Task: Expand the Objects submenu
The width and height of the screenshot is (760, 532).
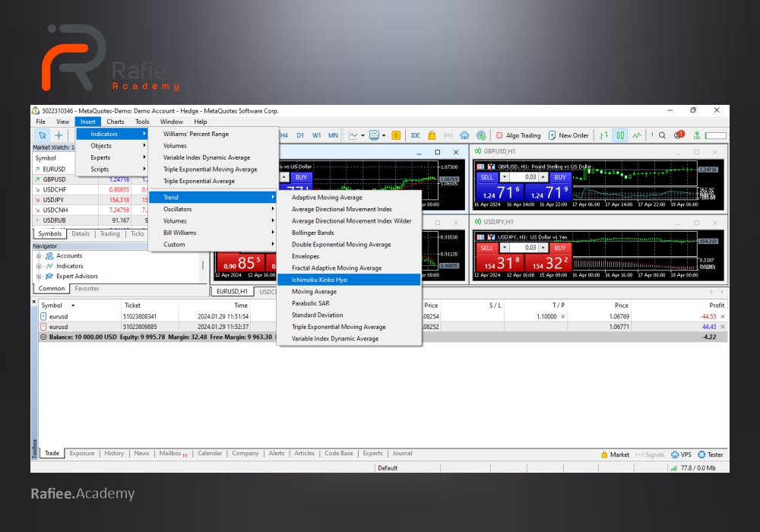Action: point(112,145)
